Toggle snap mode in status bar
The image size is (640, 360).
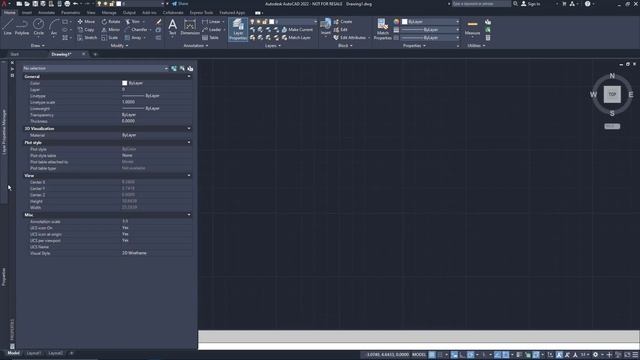(440, 355)
